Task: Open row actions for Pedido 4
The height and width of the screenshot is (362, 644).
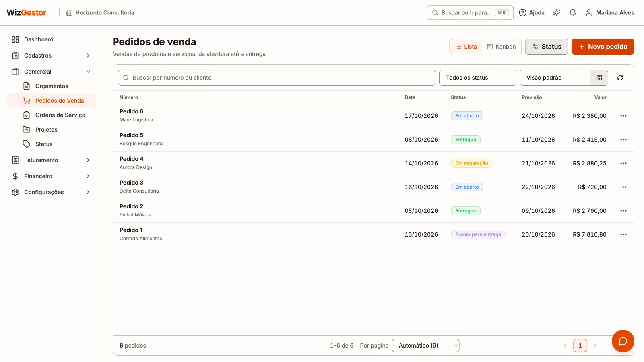Action: pyautogui.click(x=623, y=163)
